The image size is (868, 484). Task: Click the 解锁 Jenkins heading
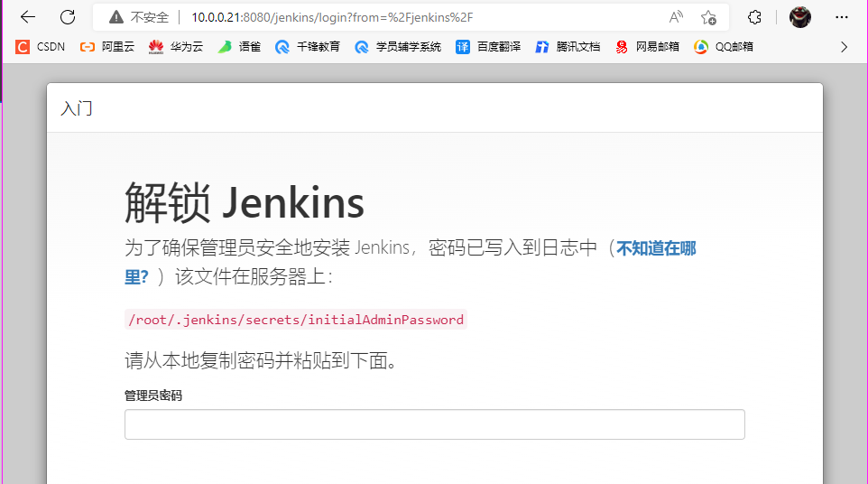coord(245,202)
